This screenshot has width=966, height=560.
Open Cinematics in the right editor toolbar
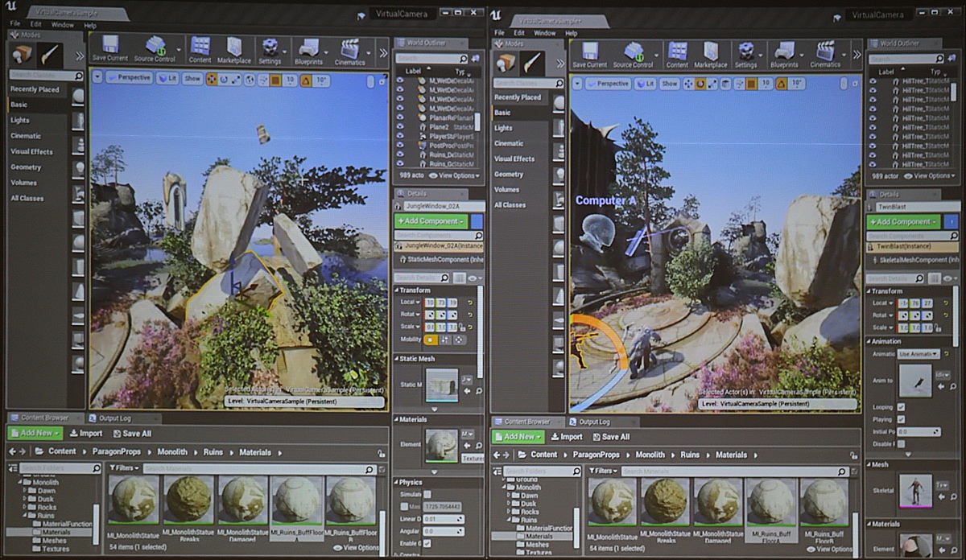tap(825, 53)
